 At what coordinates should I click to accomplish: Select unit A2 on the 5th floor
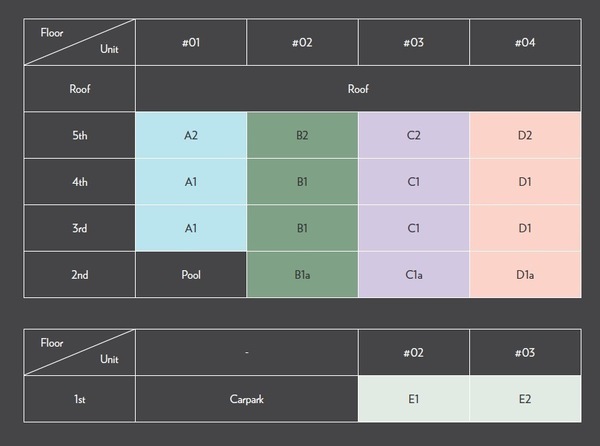coord(191,135)
